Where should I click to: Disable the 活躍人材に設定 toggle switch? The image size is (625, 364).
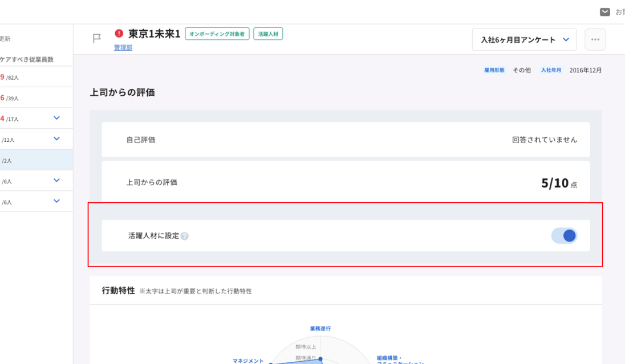point(564,235)
